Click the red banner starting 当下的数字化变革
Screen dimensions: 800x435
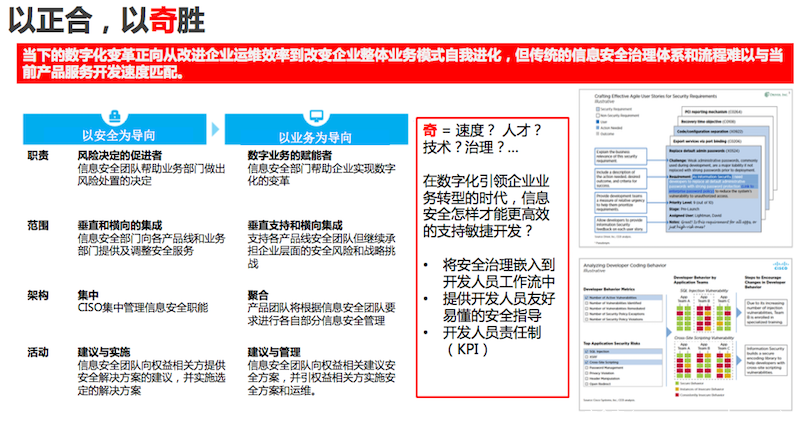click(404, 63)
